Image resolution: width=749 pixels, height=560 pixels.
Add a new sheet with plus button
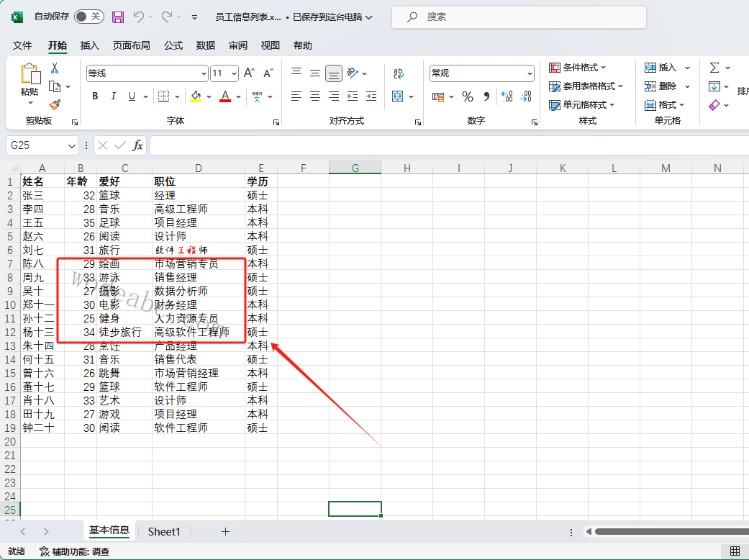click(x=225, y=531)
